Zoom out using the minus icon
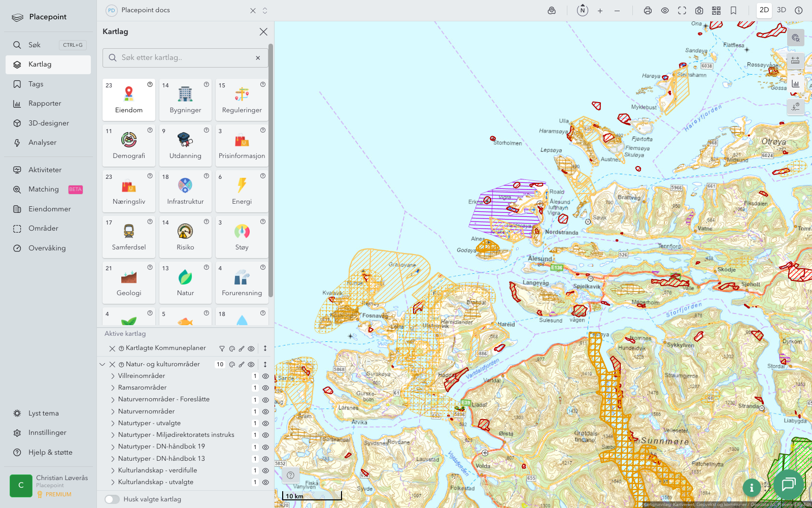The image size is (812, 508). [617, 11]
